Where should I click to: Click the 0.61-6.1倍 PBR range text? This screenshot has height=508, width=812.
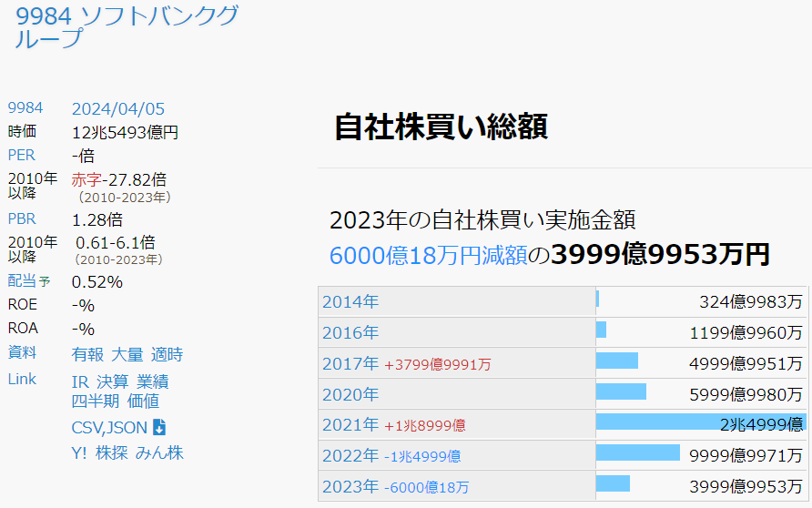(x=116, y=242)
